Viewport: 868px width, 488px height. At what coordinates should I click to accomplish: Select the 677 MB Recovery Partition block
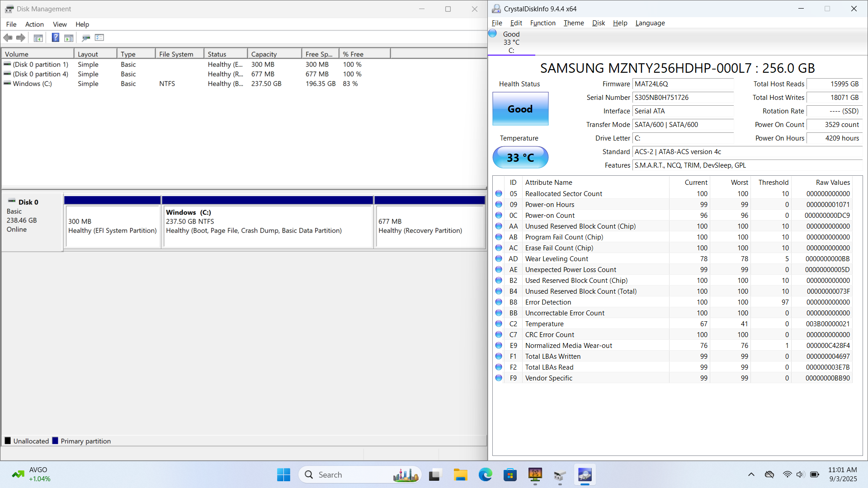pos(430,226)
